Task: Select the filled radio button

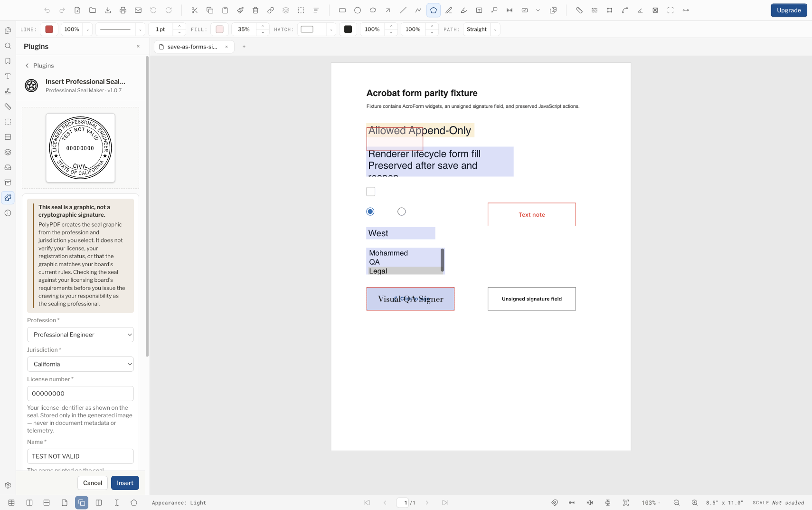Action: [x=370, y=212]
